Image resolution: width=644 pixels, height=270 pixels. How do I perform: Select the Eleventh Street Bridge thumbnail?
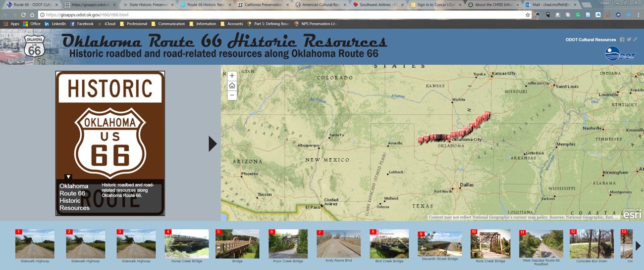[x=439, y=244]
